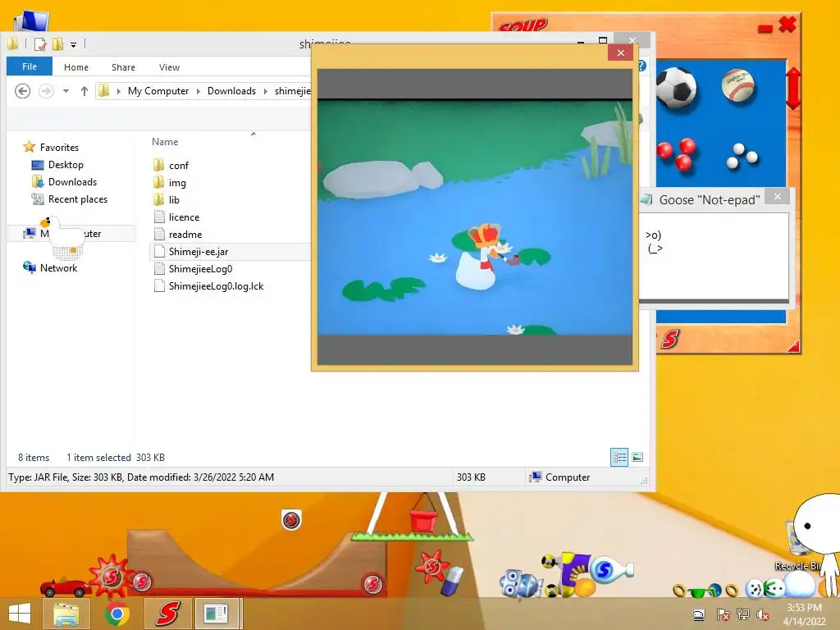This screenshot has width=840, height=630.
Task: Select ShimejieeLog0.log.lck file
Action: pos(216,286)
